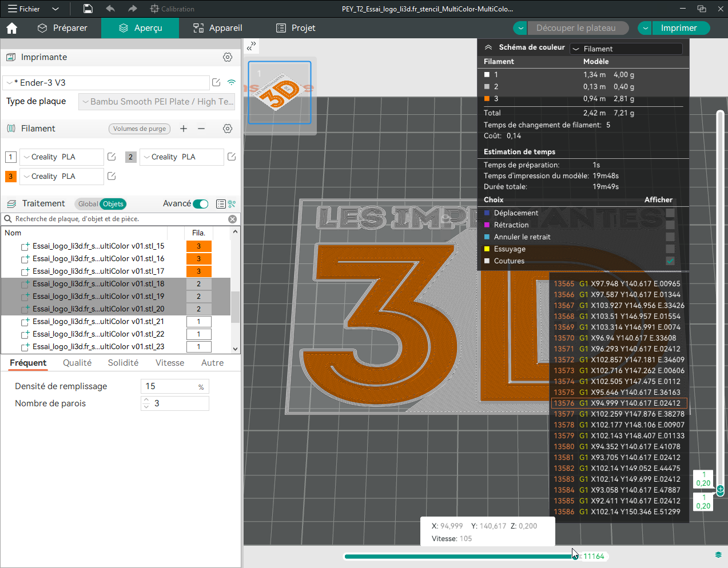Viewport: 728px width, 568px height.
Task: Select plate 1 thumbnail
Action: point(280,93)
